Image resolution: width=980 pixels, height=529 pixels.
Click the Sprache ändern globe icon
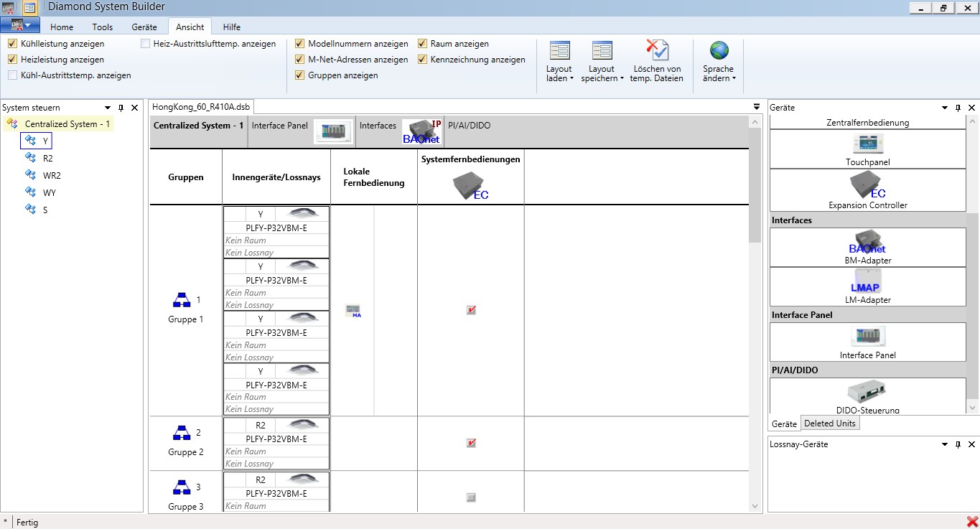(719, 50)
